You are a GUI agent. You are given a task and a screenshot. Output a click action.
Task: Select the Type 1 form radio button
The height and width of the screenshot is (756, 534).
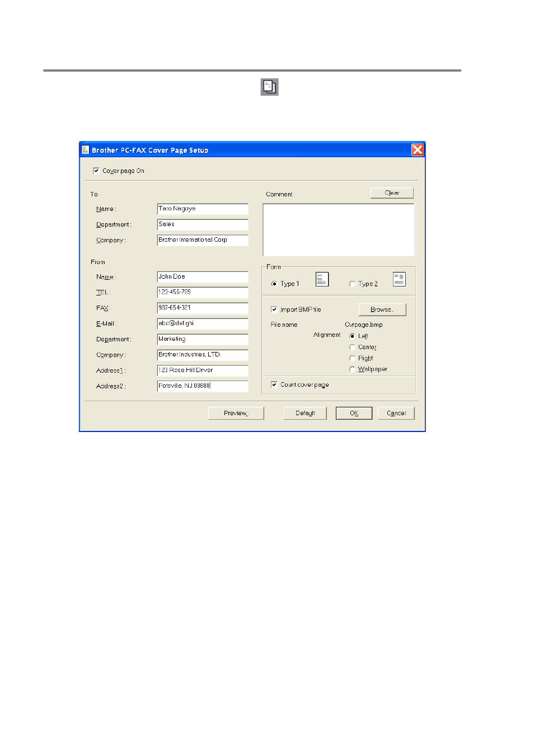click(x=274, y=284)
